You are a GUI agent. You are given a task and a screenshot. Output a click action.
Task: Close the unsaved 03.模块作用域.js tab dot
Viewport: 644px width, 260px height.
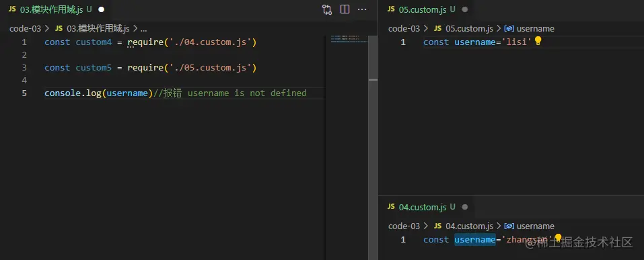point(102,9)
